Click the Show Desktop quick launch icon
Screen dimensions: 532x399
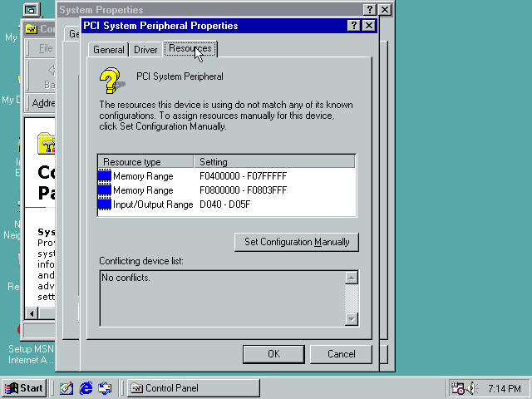(66, 388)
